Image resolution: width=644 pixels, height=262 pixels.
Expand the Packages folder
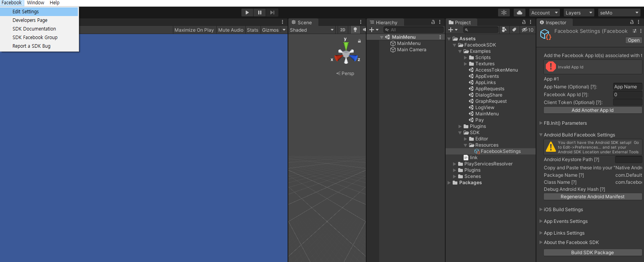coord(449,183)
